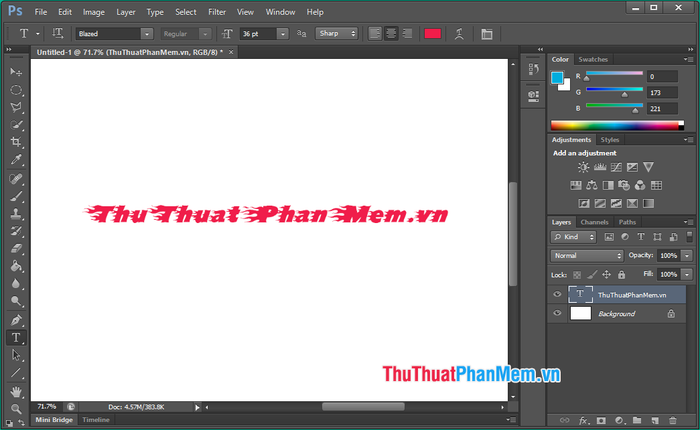The height and width of the screenshot is (430, 700).
Task: Click the Create warped text icon
Action: coord(459,34)
